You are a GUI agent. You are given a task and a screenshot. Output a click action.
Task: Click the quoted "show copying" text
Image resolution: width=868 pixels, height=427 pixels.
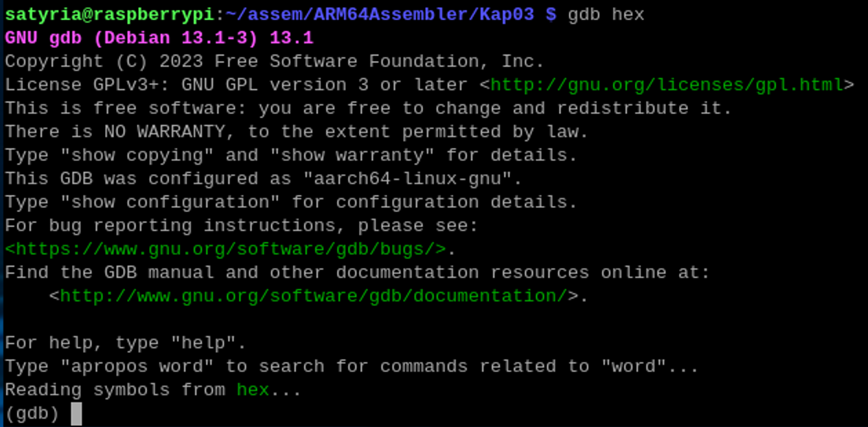point(137,155)
